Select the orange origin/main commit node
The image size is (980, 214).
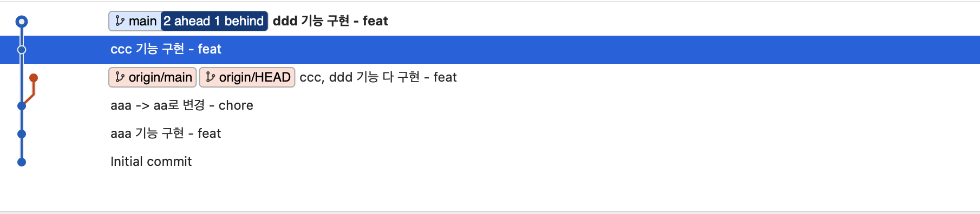click(34, 78)
